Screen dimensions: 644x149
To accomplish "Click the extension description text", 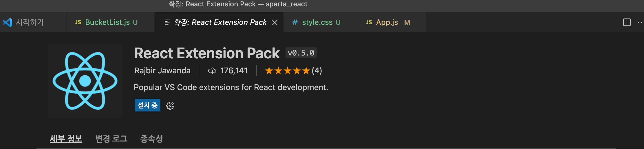I will coord(231,87).
